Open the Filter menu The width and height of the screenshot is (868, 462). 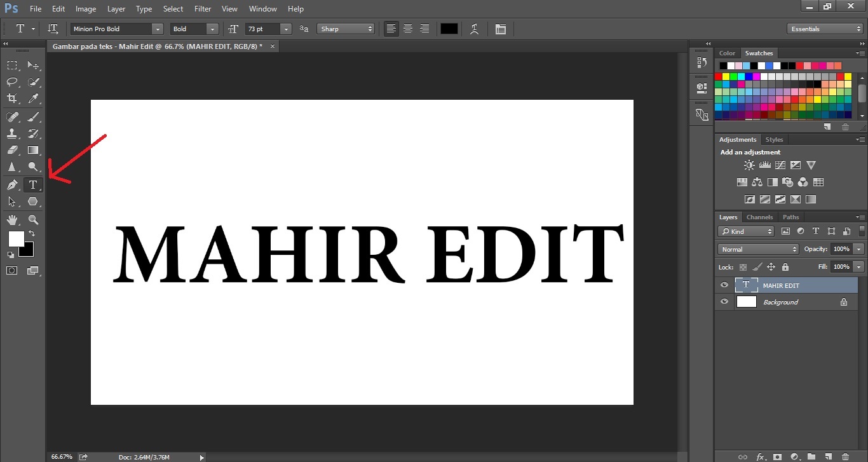pyautogui.click(x=202, y=8)
